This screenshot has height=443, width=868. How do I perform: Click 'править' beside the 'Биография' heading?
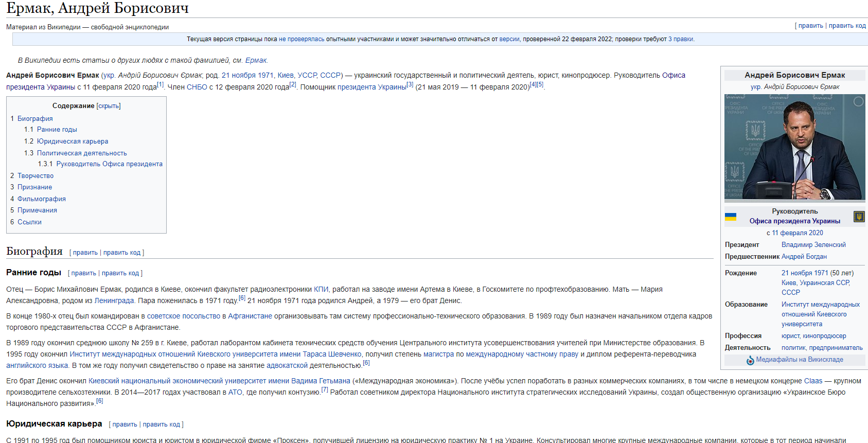coord(85,253)
